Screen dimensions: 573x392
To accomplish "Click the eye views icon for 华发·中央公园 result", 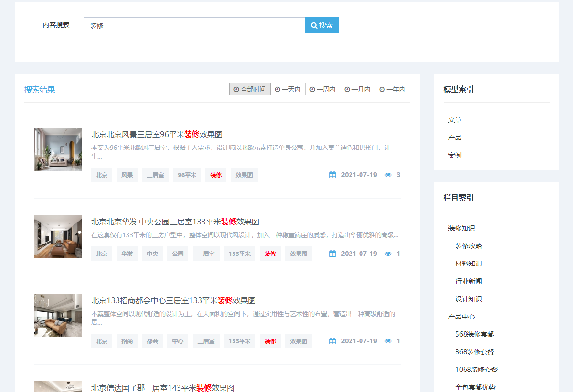I will 388,254.
